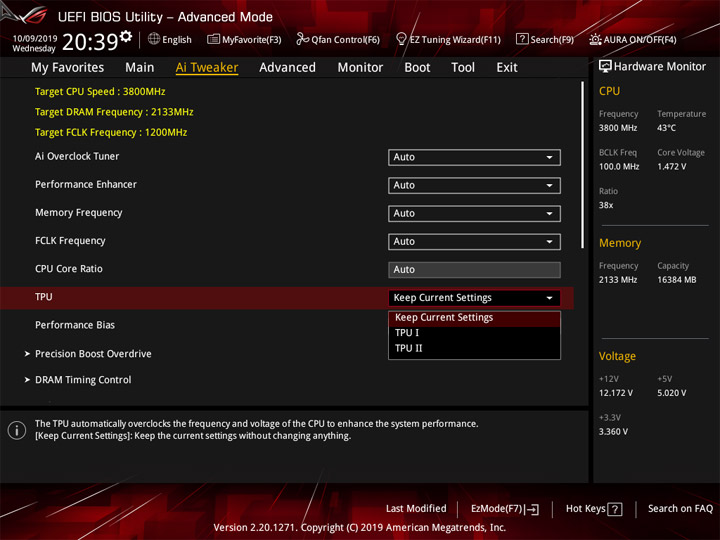Click Search on FAQ
The height and width of the screenshot is (540, 720).
(x=680, y=509)
